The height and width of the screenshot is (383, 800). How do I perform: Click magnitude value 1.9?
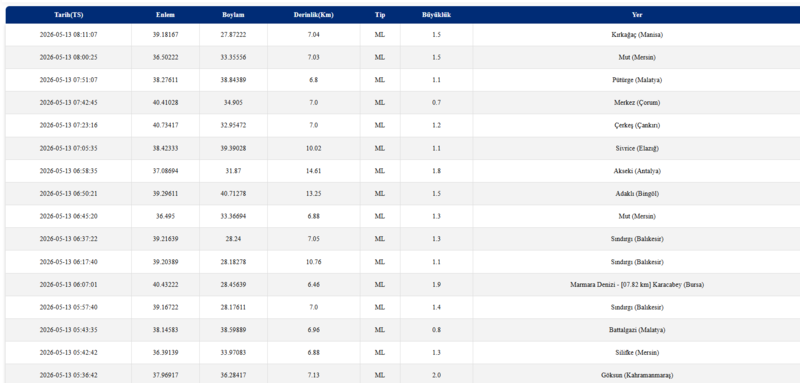click(436, 285)
